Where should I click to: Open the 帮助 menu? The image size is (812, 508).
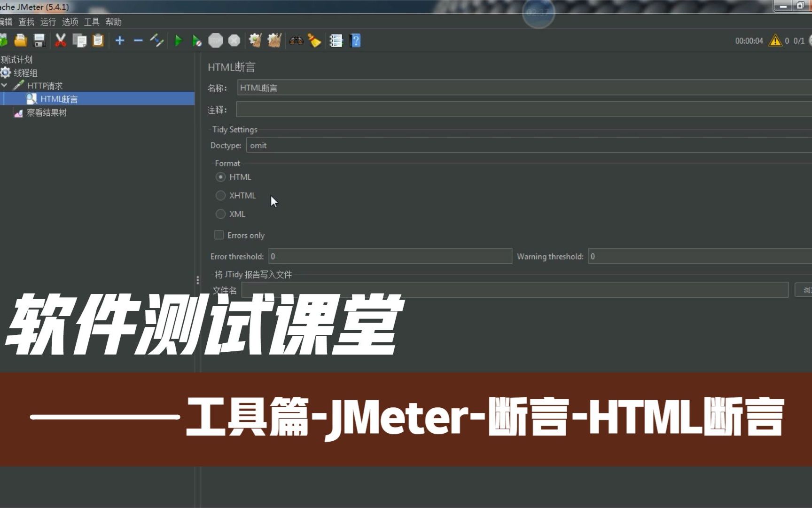[114, 22]
